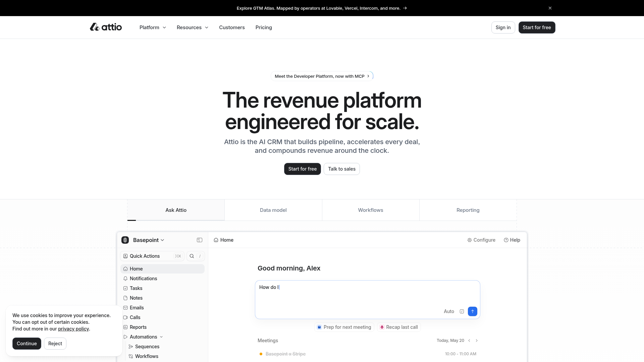644x362 pixels.
Task: Click the Attio logo
Action: [x=106, y=27]
